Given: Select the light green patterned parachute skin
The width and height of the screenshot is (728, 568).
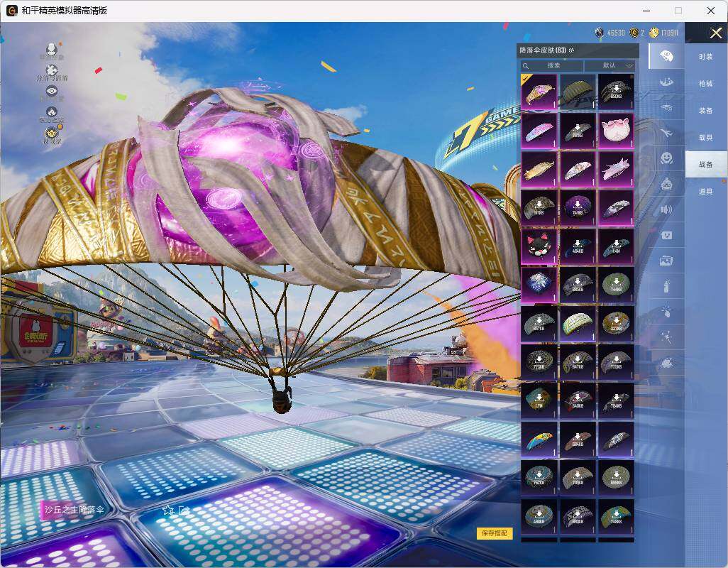Looking at the screenshot, I should click(577, 323).
